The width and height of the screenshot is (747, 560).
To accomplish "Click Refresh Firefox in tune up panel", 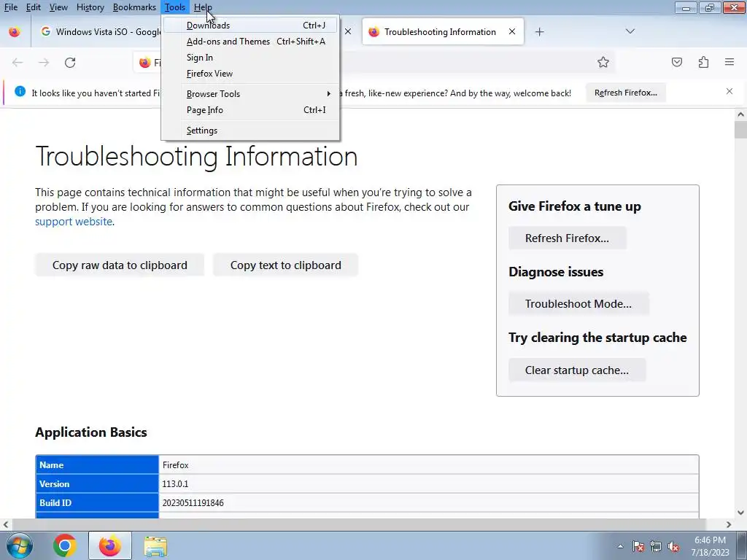I will (x=567, y=238).
